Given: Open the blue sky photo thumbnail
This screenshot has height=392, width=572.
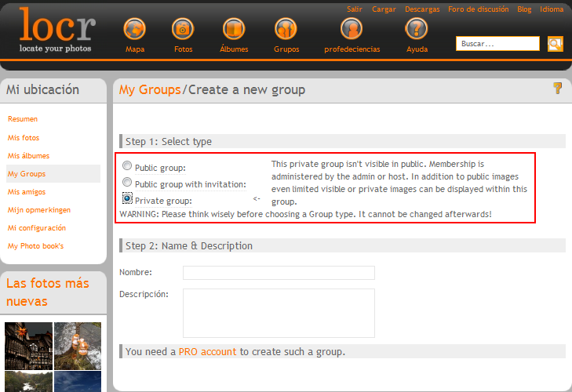Looking at the screenshot, I should point(78,382).
